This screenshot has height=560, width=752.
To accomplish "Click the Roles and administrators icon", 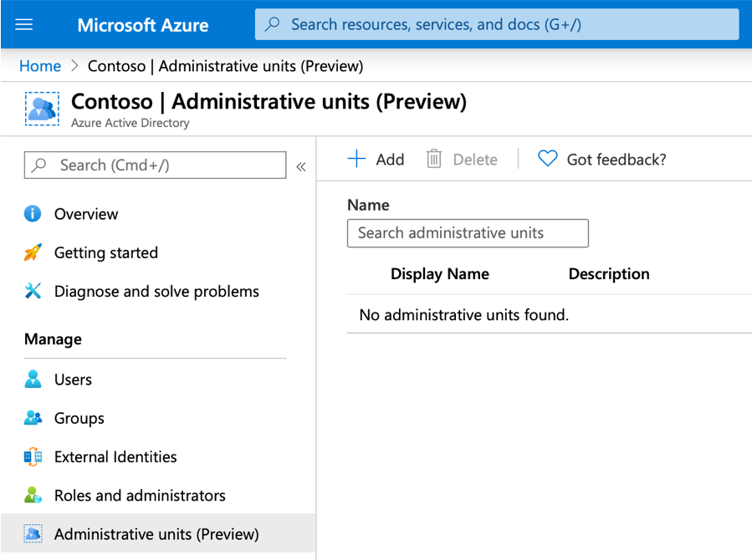I will [32, 495].
